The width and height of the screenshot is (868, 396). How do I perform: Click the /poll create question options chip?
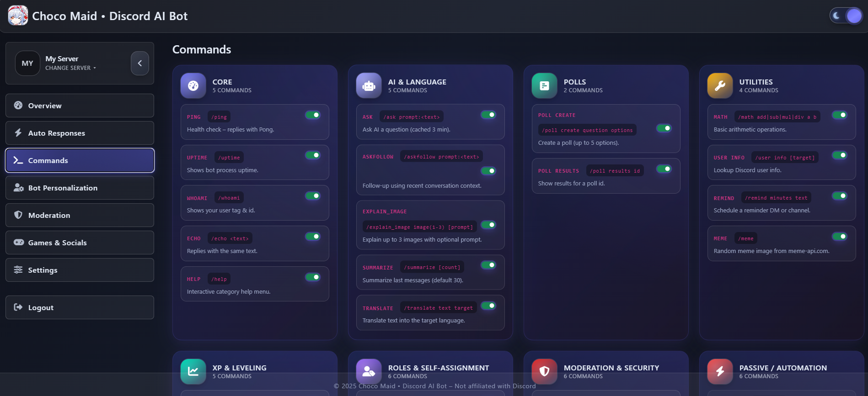[587, 130]
